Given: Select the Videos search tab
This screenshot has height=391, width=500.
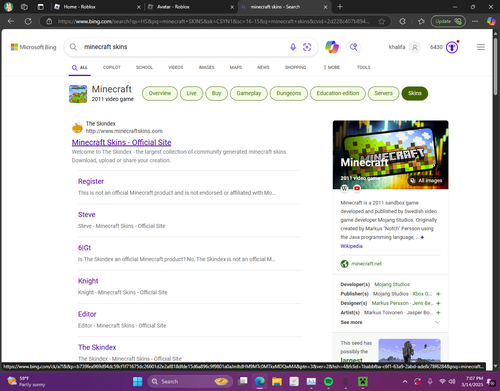Looking at the screenshot, I should coord(176,67).
